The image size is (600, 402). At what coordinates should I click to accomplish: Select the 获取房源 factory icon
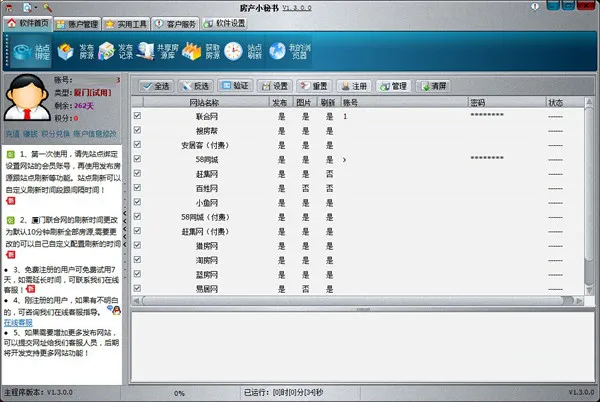click(x=191, y=52)
